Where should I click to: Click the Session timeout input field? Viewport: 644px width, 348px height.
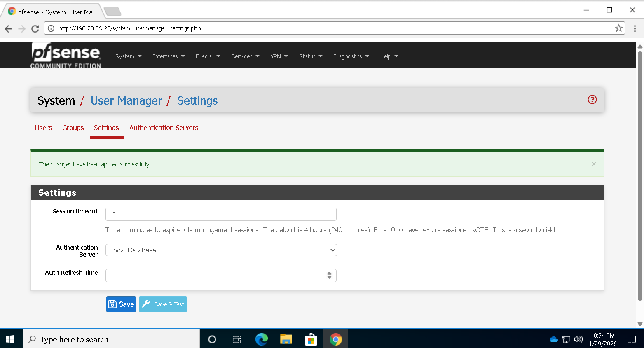point(221,214)
